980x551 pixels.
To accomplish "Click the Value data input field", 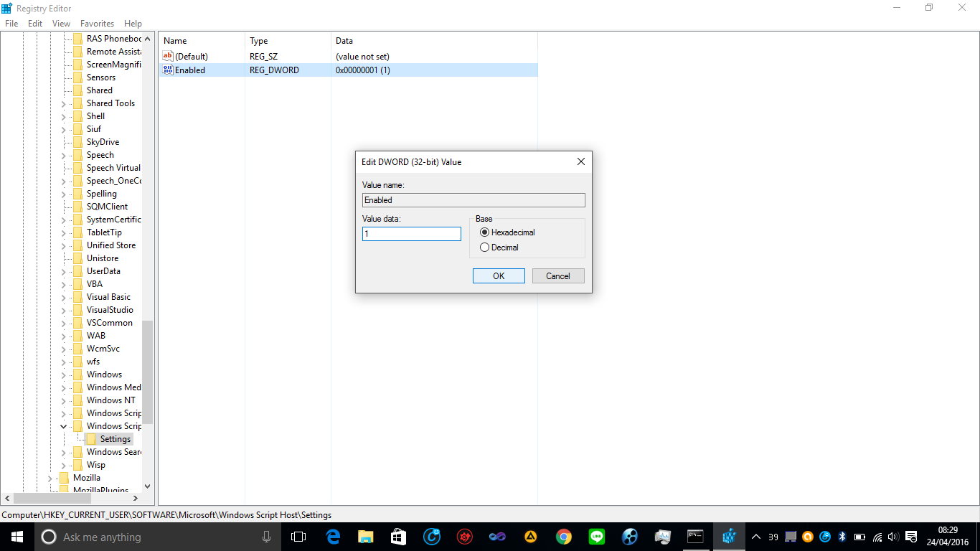I will 412,234.
